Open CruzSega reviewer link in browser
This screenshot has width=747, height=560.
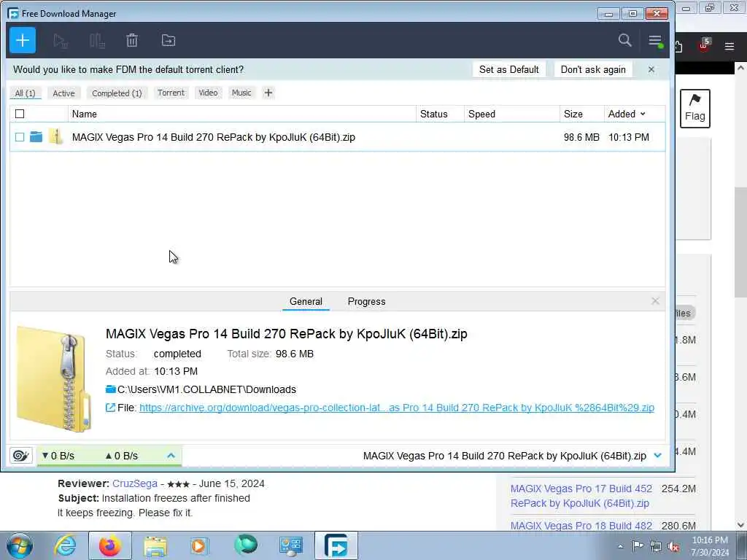[135, 483]
